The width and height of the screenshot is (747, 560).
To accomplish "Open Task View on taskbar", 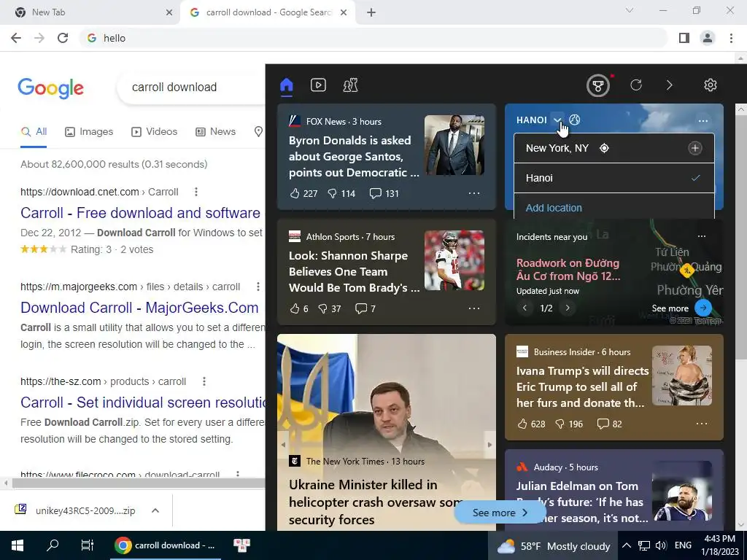I will (88, 545).
